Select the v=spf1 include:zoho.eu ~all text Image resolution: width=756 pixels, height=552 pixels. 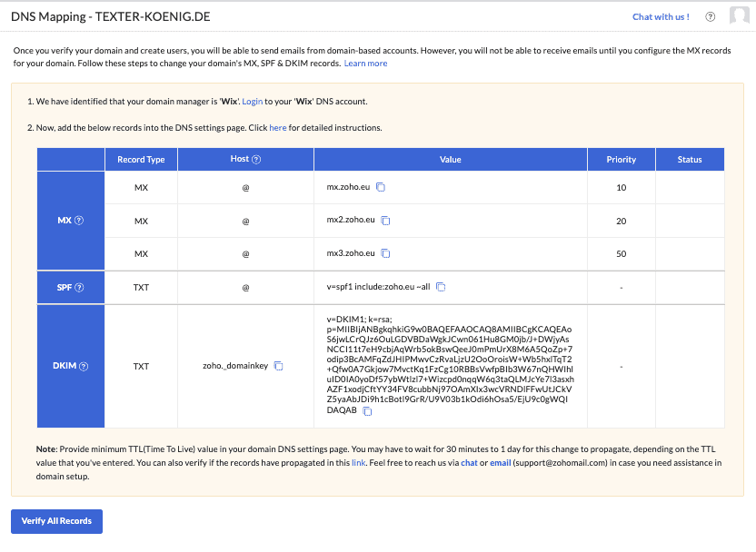pyautogui.click(x=379, y=287)
